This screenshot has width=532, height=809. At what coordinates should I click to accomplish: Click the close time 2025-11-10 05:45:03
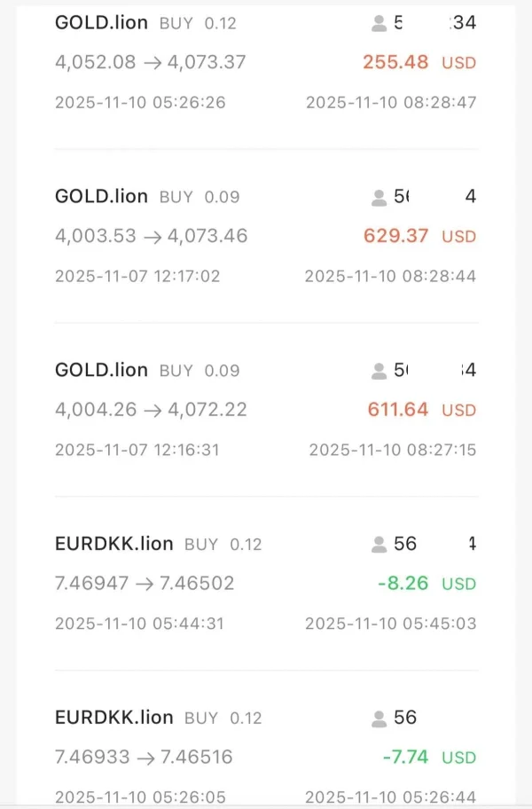pyautogui.click(x=390, y=624)
